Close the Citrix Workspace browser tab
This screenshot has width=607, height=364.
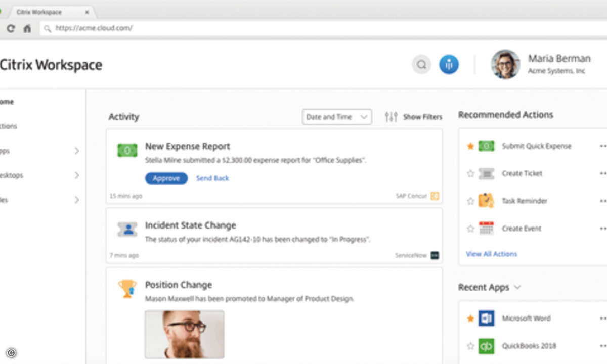click(87, 12)
